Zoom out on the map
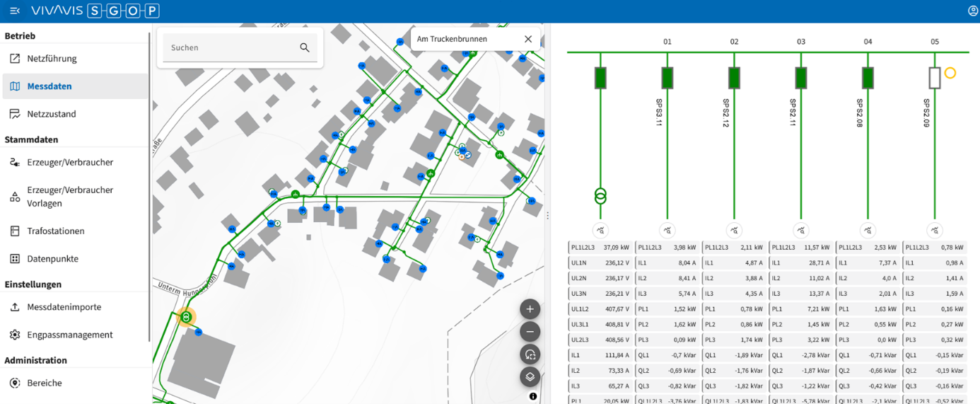980x404 pixels. point(530,332)
